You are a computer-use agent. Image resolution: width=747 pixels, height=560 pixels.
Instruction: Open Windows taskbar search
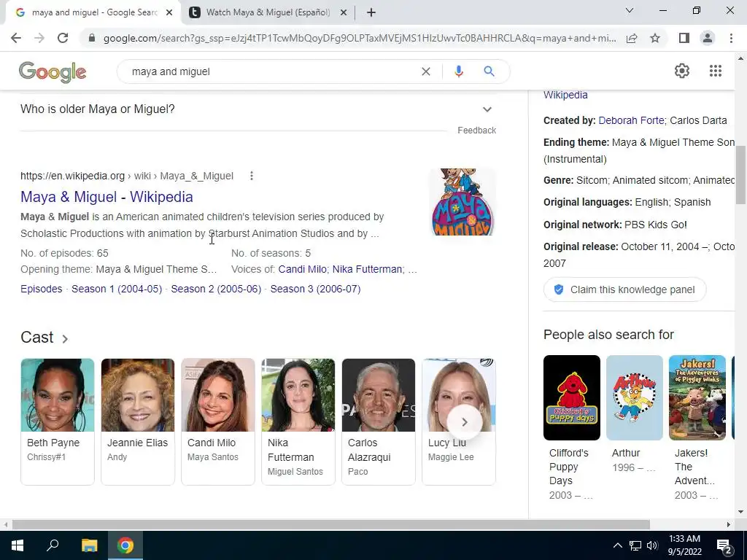pyautogui.click(x=53, y=545)
